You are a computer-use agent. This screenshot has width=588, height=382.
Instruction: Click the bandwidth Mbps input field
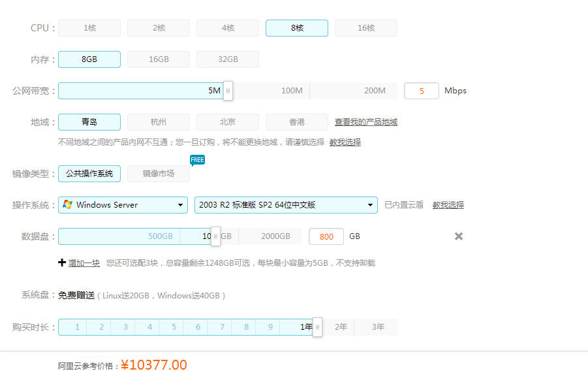pyautogui.click(x=421, y=91)
